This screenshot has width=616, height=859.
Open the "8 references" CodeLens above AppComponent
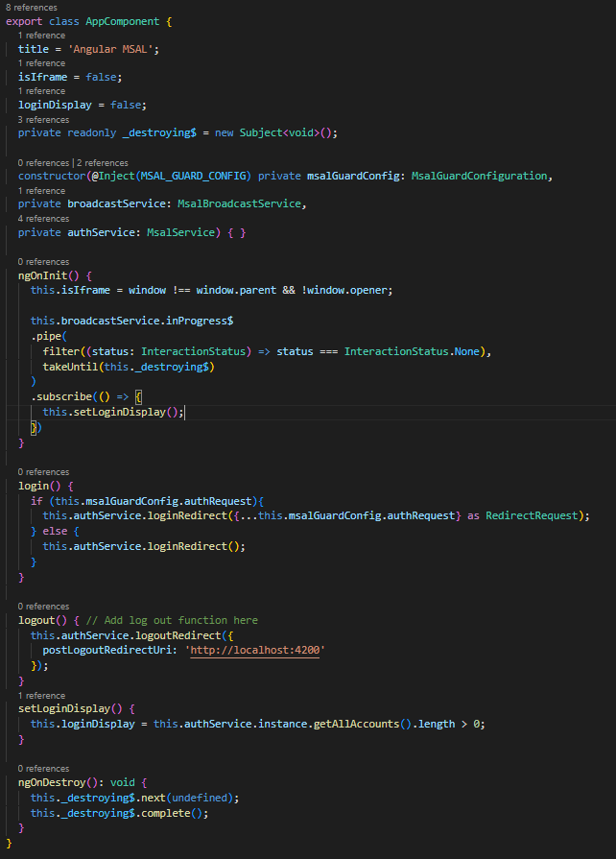pos(30,7)
